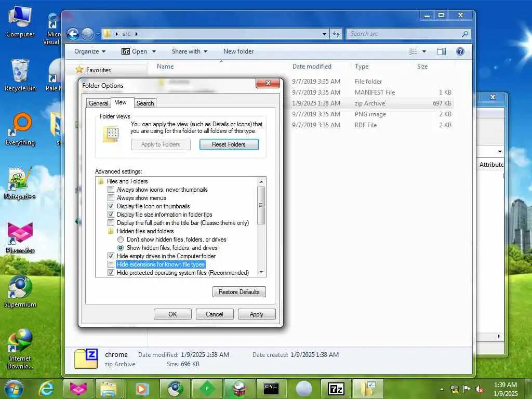Click the Explorer Forward navigation arrow

coord(87,34)
